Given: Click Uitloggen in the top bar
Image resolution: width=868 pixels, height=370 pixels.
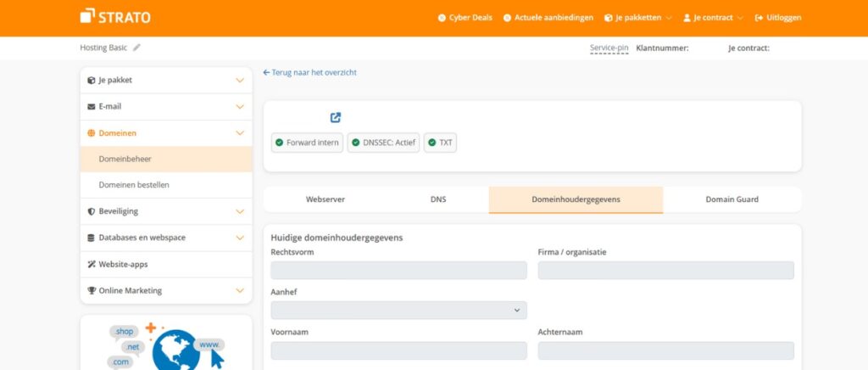Looking at the screenshot, I should (x=777, y=18).
